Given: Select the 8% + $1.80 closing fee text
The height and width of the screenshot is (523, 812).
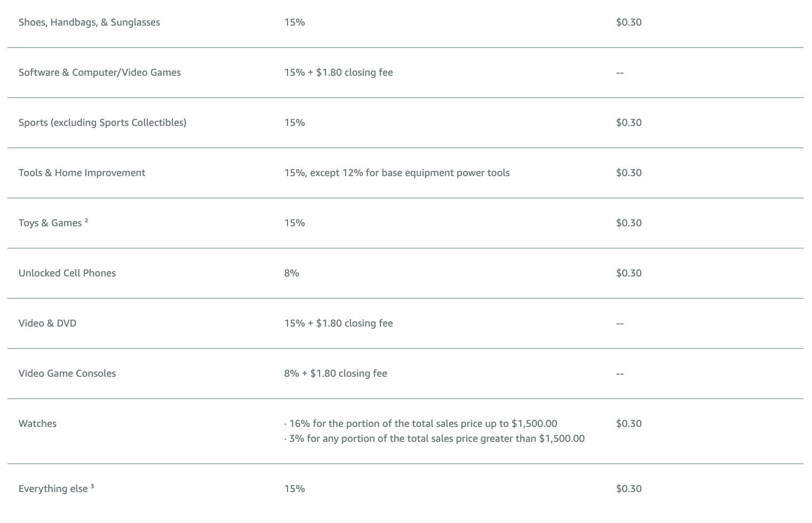Looking at the screenshot, I should pyautogui.click(x=336, y=374).
